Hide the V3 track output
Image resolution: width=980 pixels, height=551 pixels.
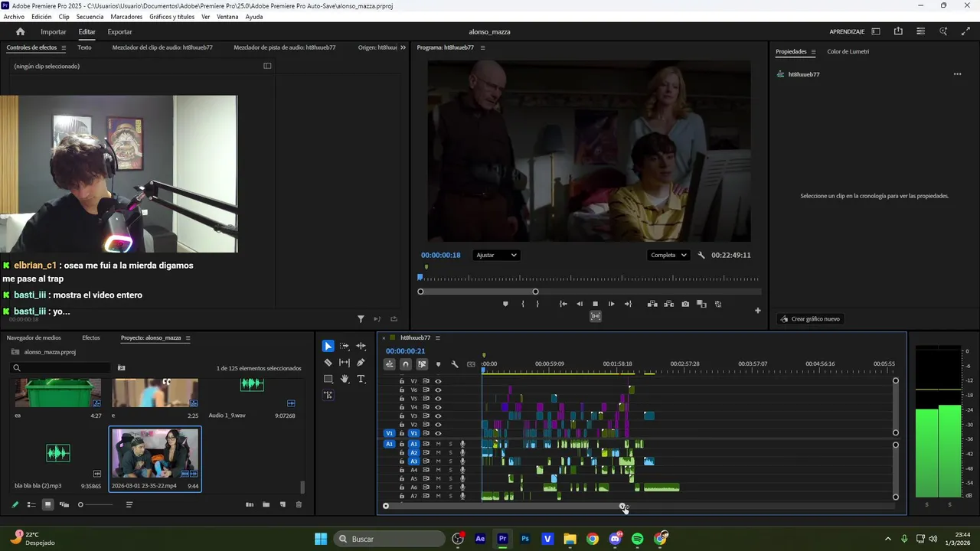tap(438, 416)
